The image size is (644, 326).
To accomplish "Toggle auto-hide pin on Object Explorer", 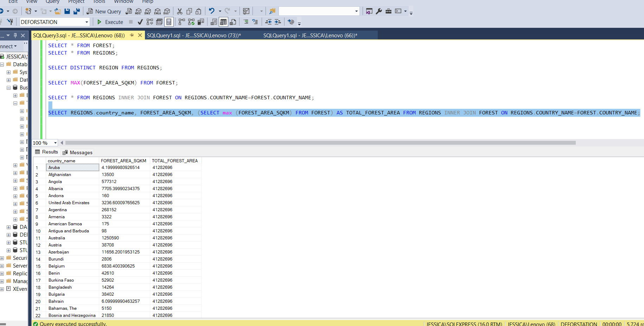I will point(15,35).
